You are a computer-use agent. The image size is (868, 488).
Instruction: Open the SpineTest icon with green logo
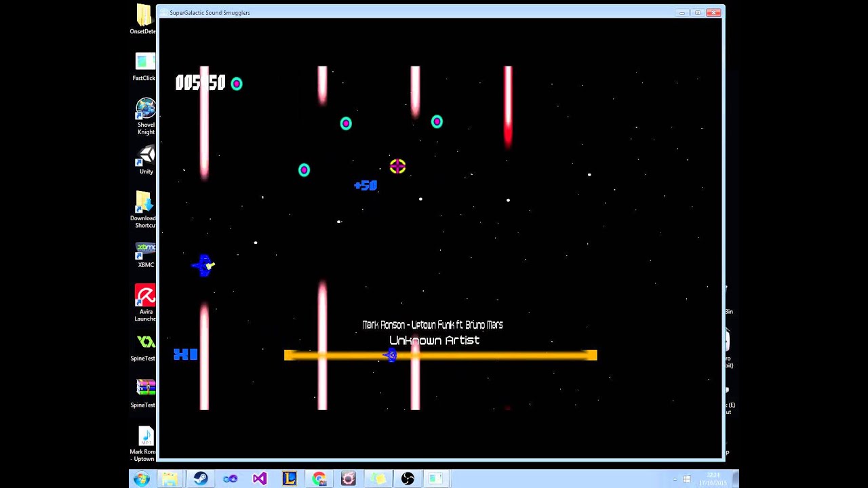pyautogui.click(x=144, y=346)
